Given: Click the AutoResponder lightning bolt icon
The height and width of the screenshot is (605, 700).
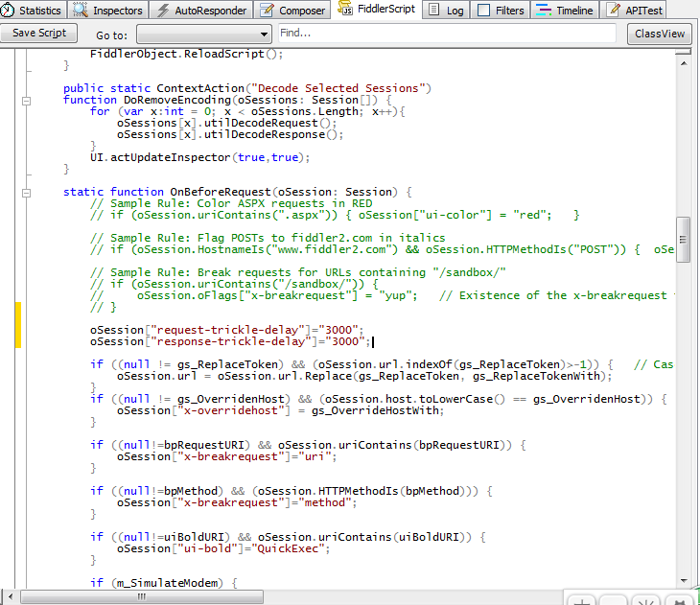Looking at the screenshot, I should coord(163,11).
